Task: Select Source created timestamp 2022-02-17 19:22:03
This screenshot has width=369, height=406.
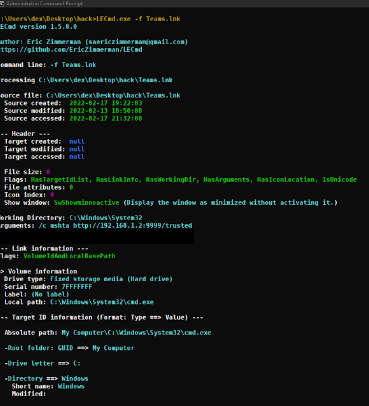Action: coord(106,103)
